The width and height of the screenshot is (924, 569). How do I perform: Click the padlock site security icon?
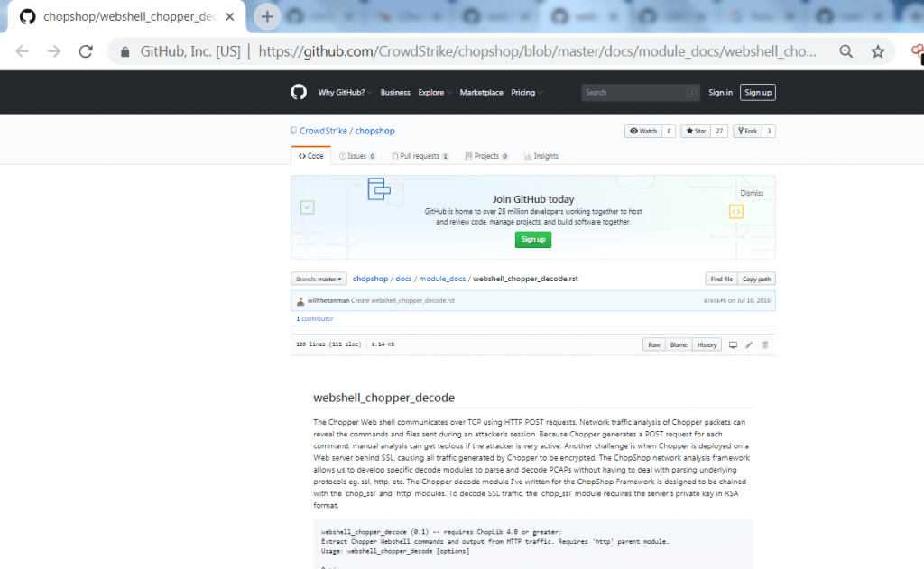(x=125, y=51)
